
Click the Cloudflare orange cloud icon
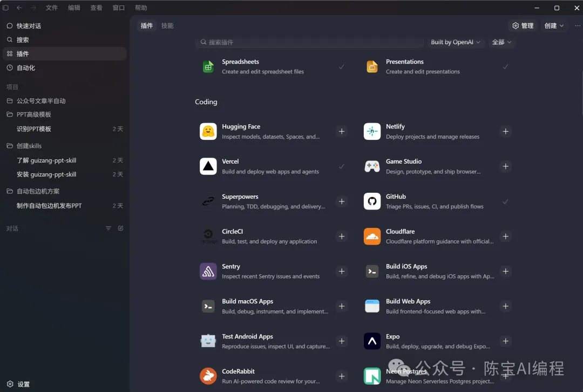pos(372,236)
